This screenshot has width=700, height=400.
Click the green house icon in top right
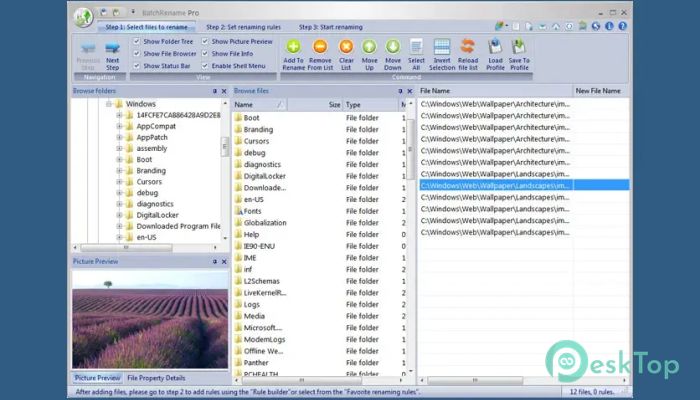(x=582, y=26)
